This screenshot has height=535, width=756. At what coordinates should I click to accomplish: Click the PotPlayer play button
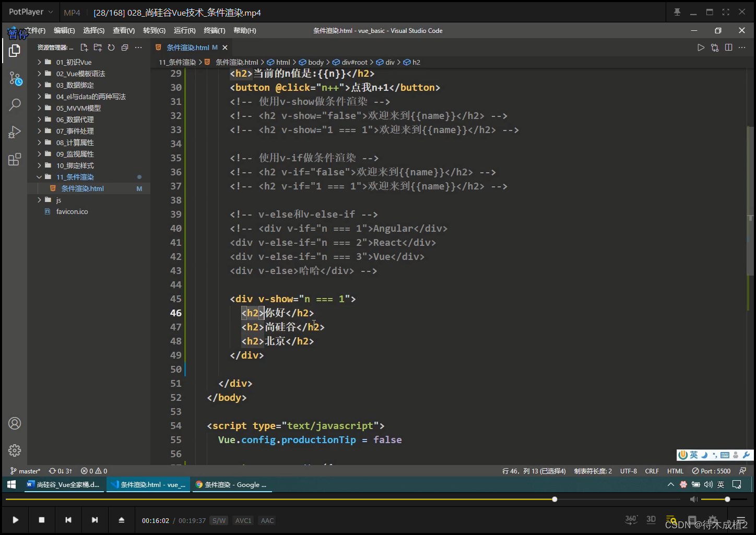click(x=15, y=520)
